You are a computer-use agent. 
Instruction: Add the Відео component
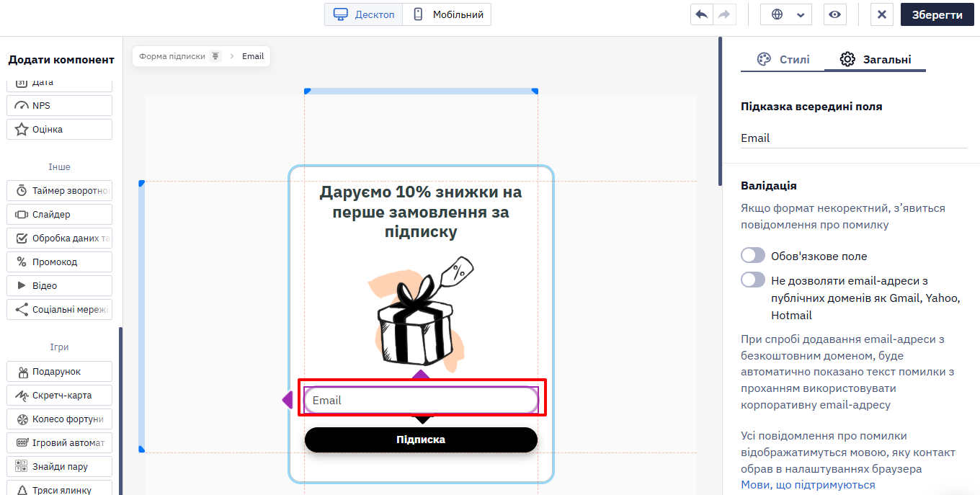[x=60, y=285]
